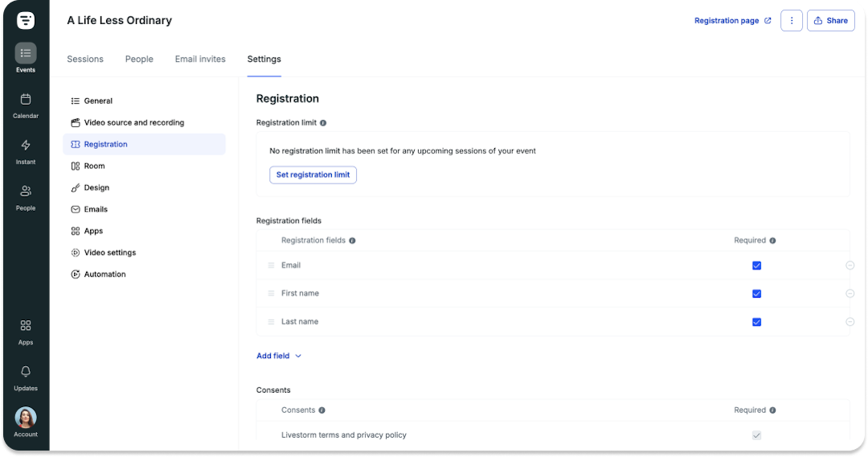
Task: Click the Share button
Action: [x=830, y=20]
